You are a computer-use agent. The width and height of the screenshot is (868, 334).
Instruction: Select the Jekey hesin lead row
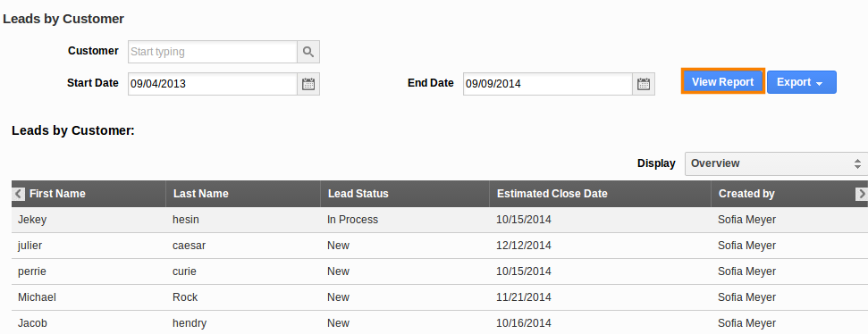point(440,220)
